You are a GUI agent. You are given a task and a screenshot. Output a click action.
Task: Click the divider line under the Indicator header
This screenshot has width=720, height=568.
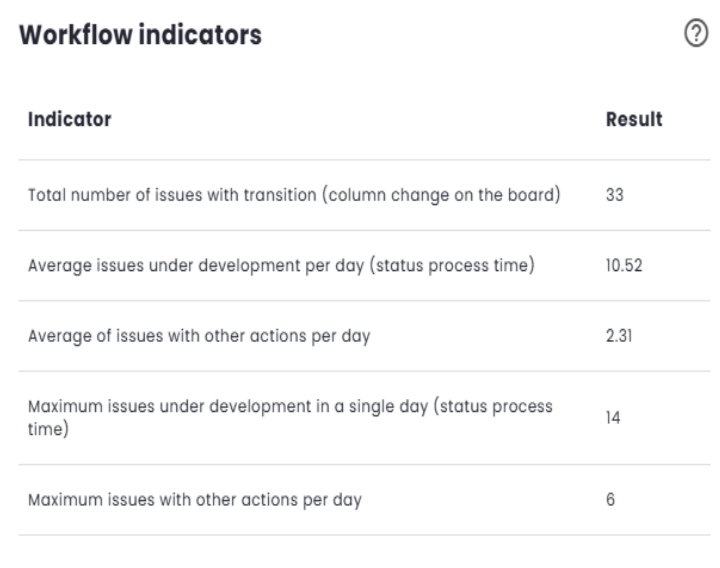click(364, 160)
